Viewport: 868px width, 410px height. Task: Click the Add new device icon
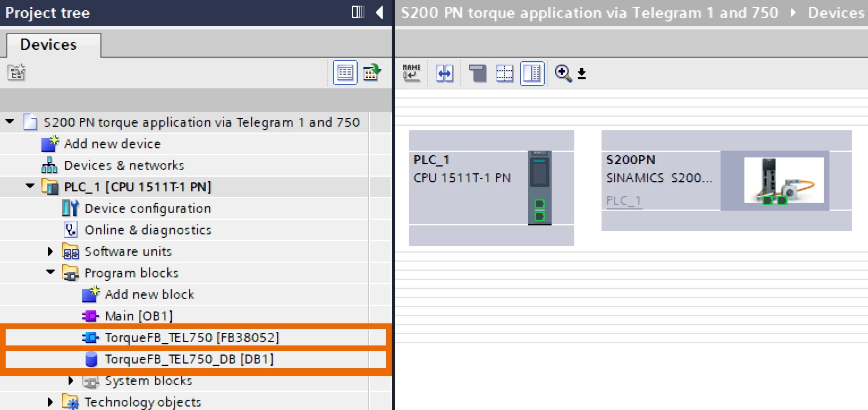coord(50,144)
